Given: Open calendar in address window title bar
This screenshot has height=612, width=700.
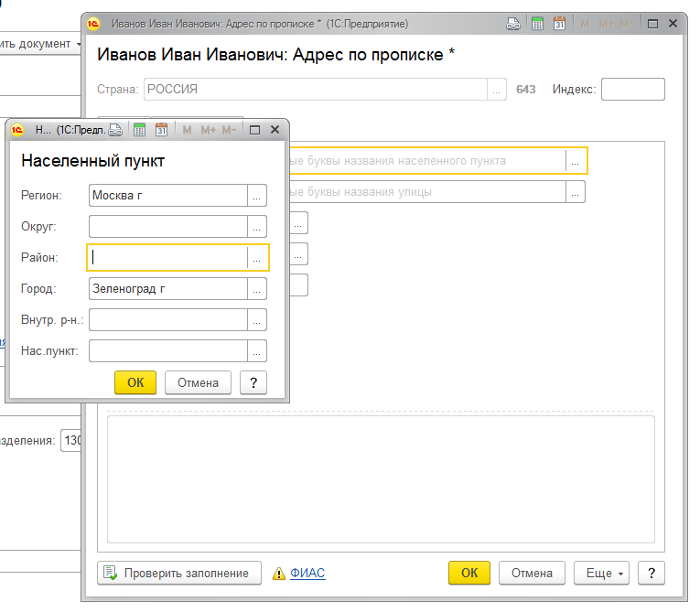Looking at the screenshot, I should pos(559,23).
